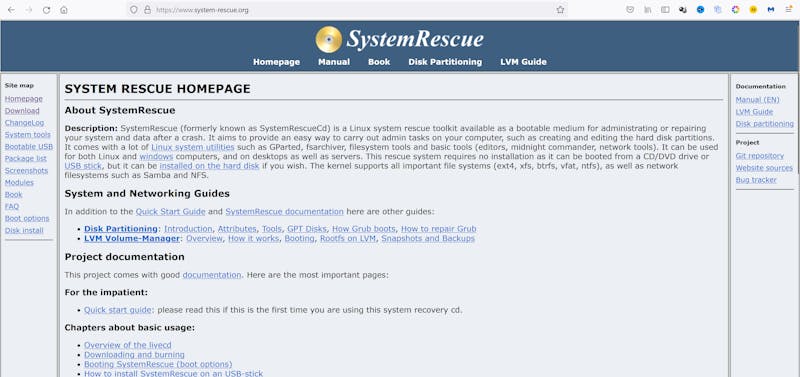Open Booting SystemRescue (boot options) link

pyautogui.click(x=158, y=364)
